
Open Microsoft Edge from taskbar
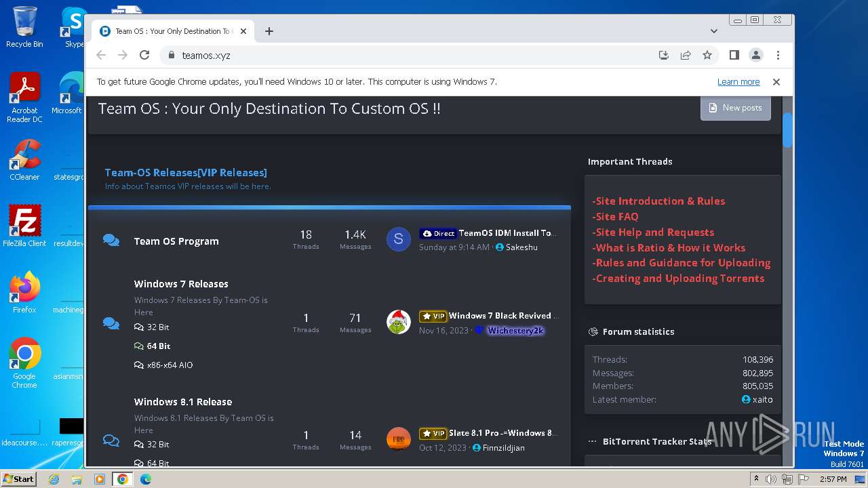(146, 479)
